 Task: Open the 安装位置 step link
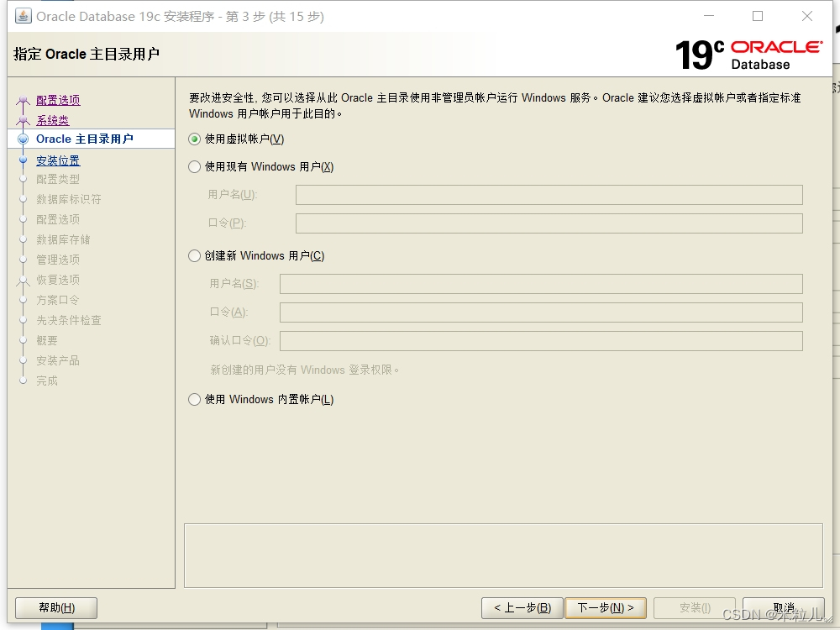58,160
